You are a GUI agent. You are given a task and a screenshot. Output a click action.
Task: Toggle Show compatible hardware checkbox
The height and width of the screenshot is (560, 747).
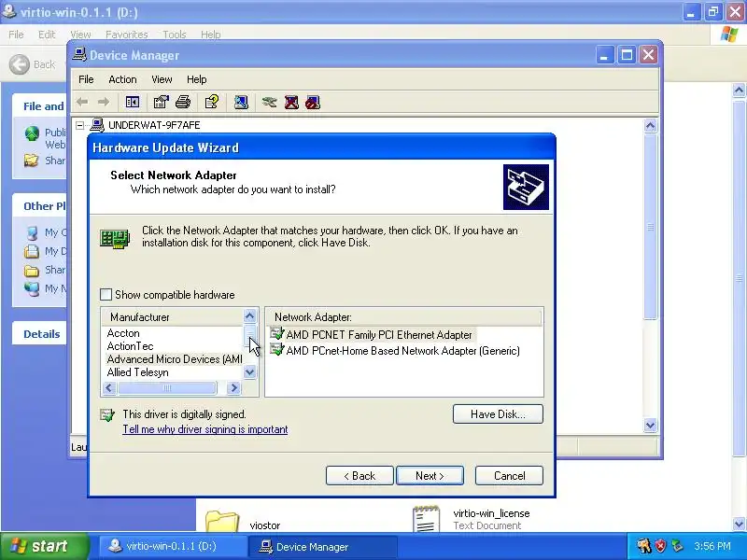click(106, 294)
